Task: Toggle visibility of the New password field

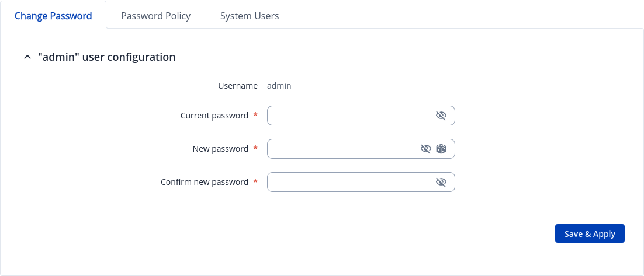Action: click(x=426, y=149)
